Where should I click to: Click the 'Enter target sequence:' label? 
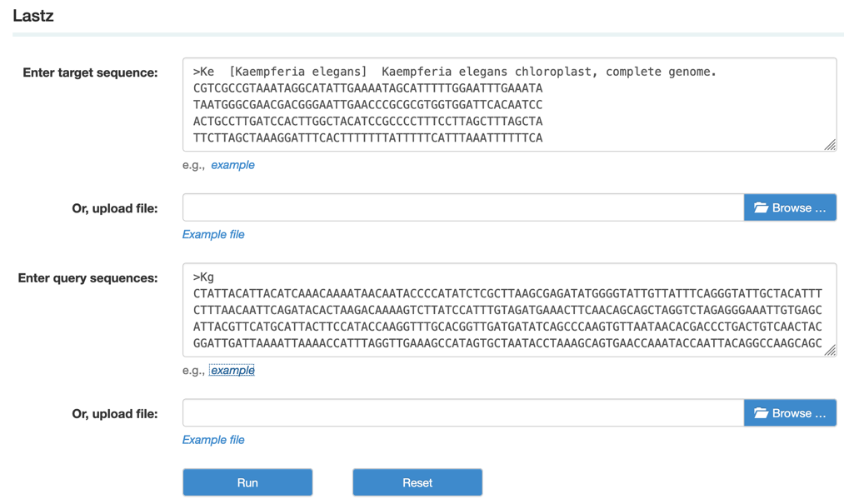[x=90, y=72]
